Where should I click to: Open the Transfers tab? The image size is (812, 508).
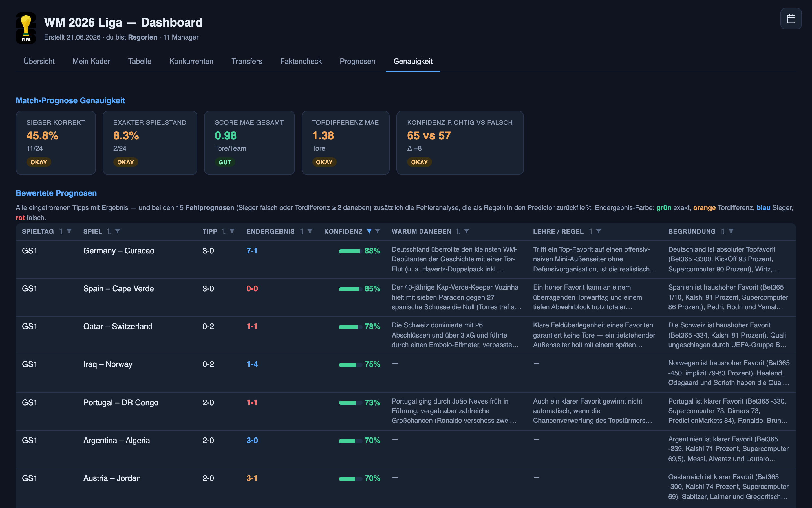coord(247,61)
